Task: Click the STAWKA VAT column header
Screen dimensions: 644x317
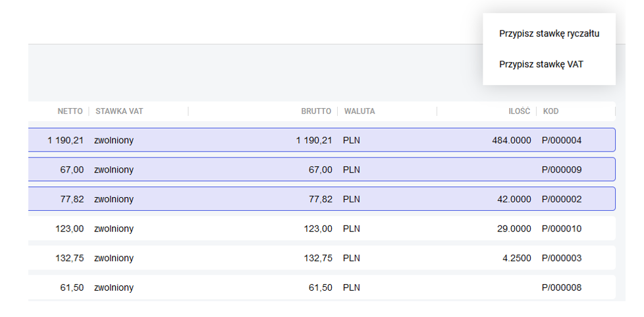Action: [x=119, y=111]
